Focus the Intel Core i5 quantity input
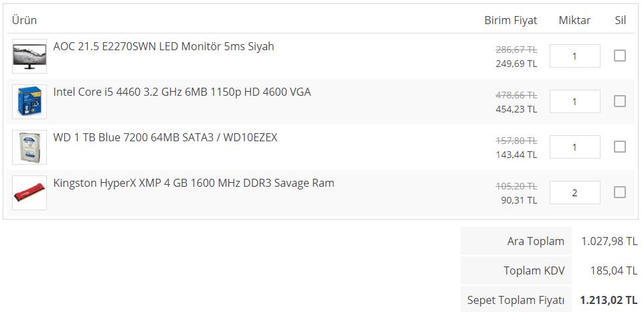 point(574,102)
